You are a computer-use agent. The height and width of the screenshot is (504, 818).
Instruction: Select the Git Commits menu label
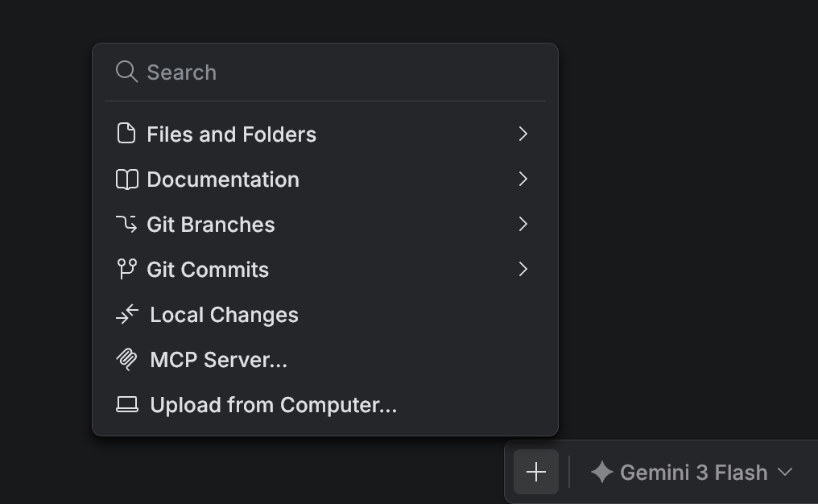tap(208, 270)
